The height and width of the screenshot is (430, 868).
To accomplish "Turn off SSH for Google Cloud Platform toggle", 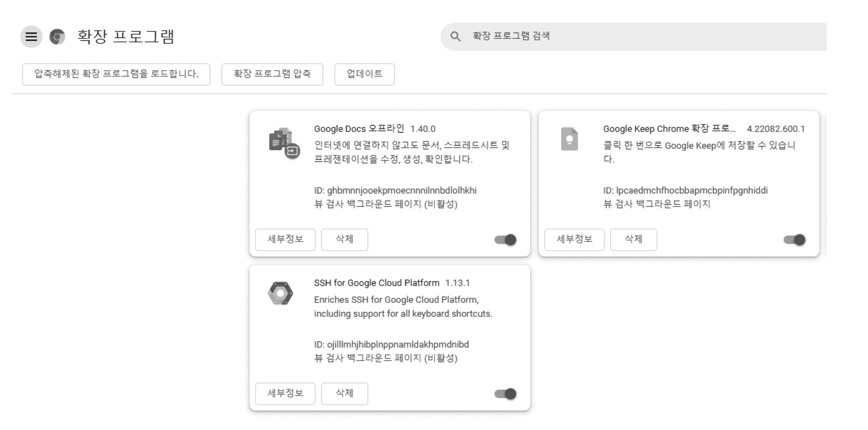I will tap(506, 394).
